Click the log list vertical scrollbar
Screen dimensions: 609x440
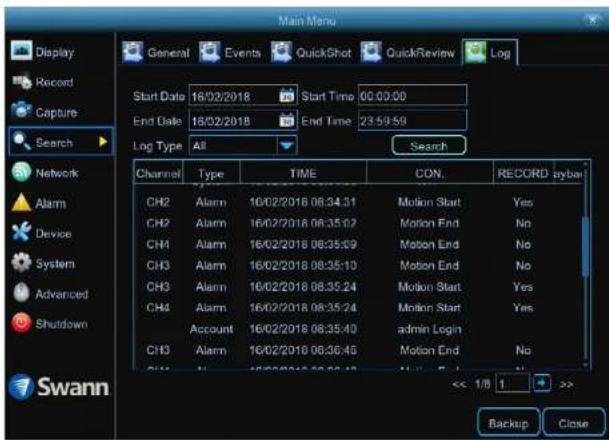pyautogui.click(x=586, y=247)
